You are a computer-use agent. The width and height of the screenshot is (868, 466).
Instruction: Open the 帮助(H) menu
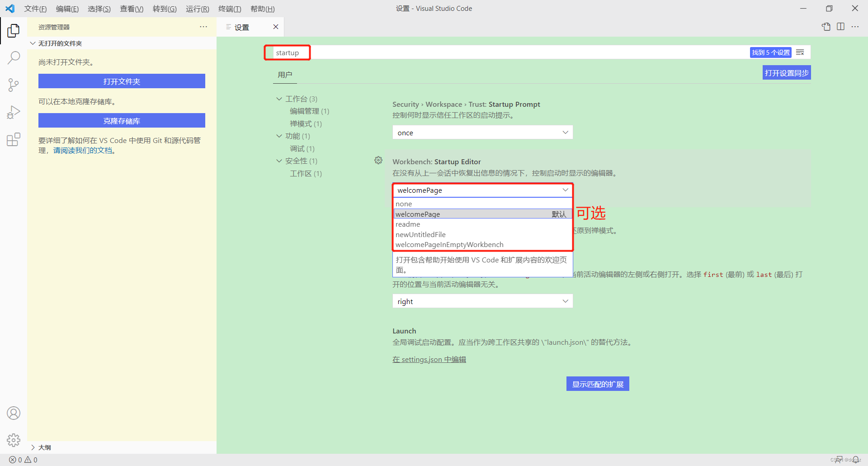tap(263, 9)
